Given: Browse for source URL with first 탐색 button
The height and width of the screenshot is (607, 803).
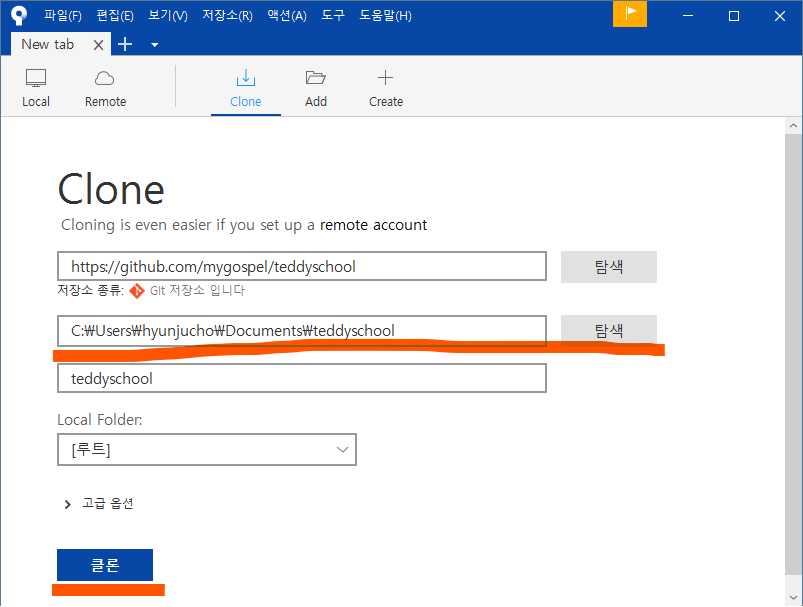Looking at the screenshot, I should [608, 267].
